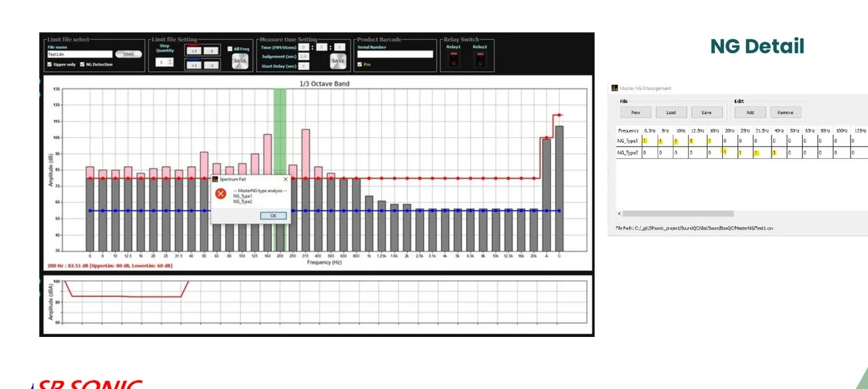Select the Time minutes field
868x389 pixels.
(304, 47)
